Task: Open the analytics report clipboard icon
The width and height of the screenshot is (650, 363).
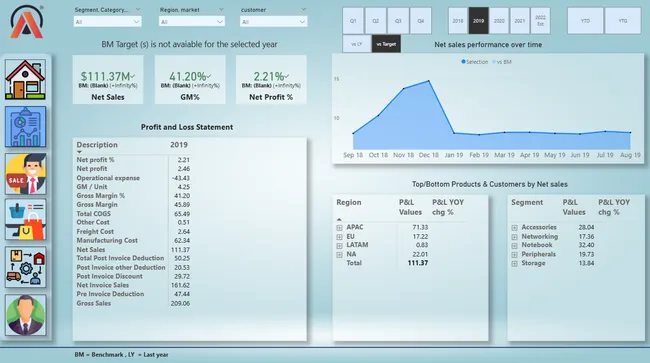Action: click(26, 127)
